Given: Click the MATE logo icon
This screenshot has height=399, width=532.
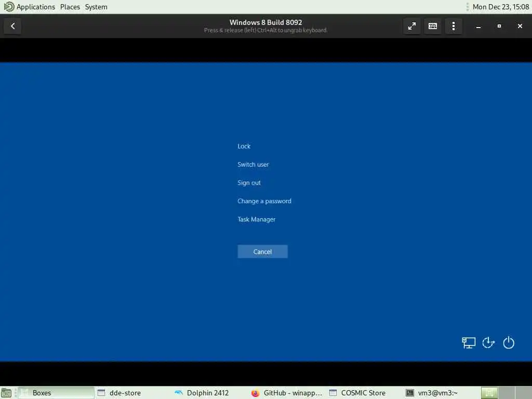Looking at the screenshot, I should click(8, 7).
